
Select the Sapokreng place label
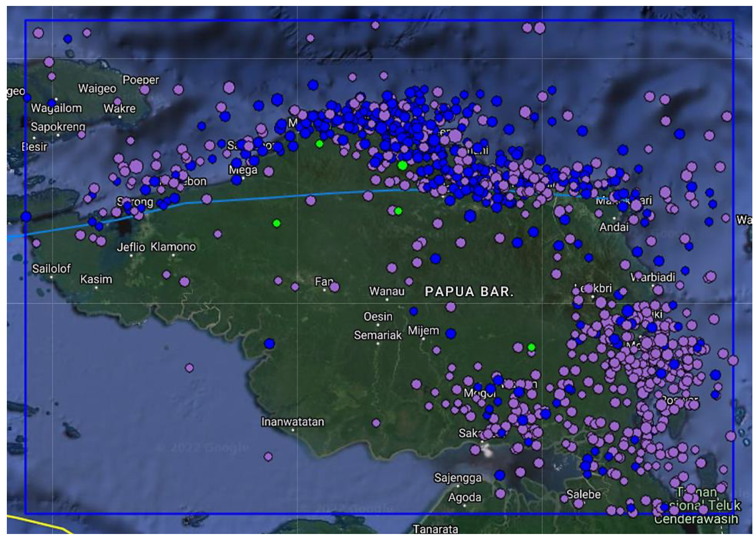click(58, 127)
